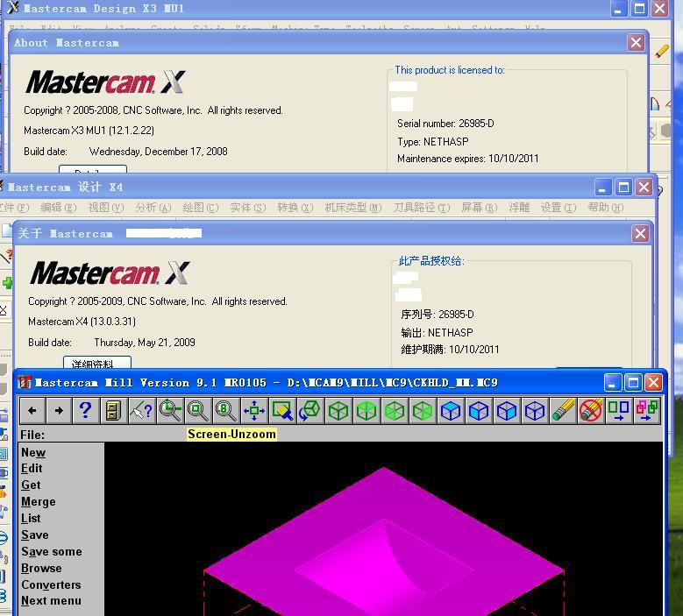Choose Browse in Mill file menu
Screen dimensions: 683x616
coord(41,568)
